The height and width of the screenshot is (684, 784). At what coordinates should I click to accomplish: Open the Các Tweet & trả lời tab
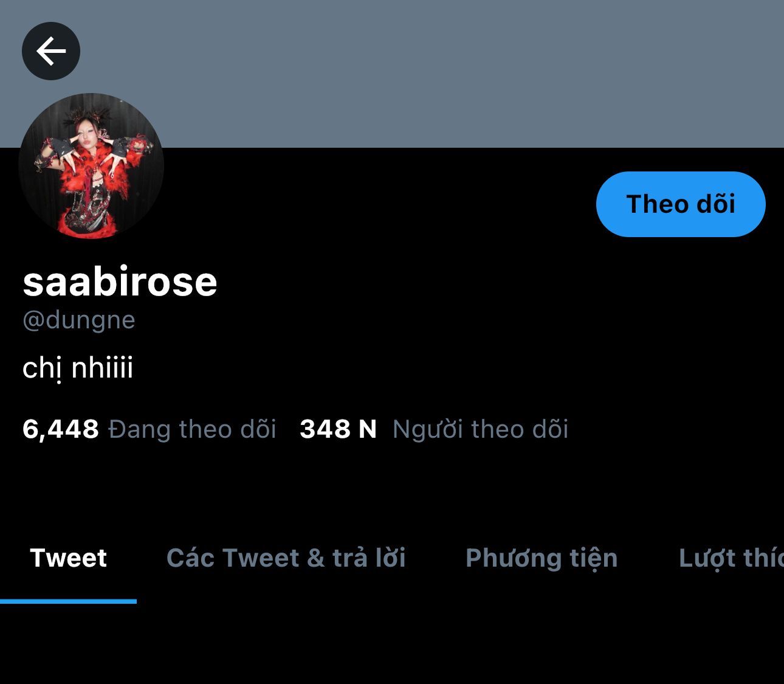[286, 558]
